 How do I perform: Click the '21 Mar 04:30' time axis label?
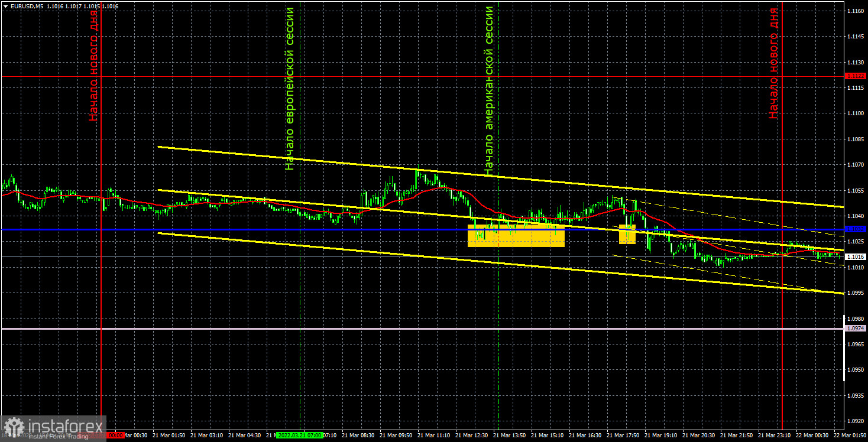(x=244, y=435)
